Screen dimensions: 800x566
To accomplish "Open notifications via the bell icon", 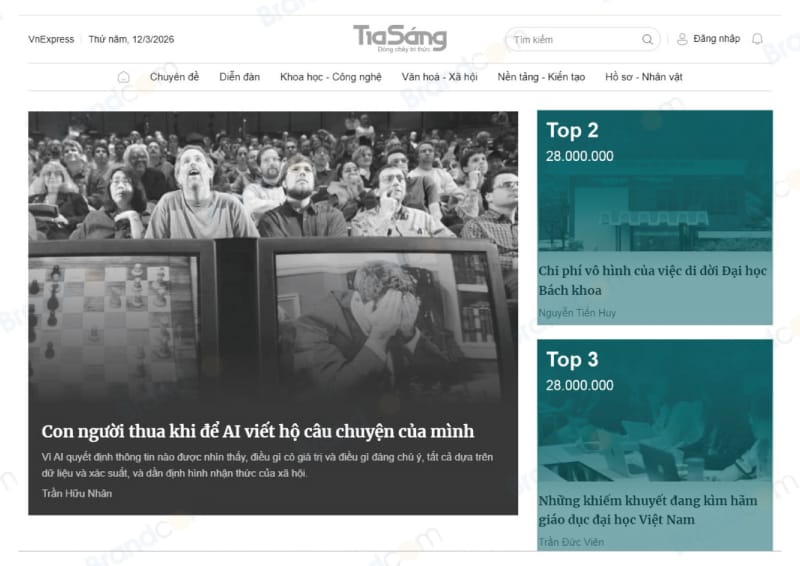I will (x=757, y=39).
